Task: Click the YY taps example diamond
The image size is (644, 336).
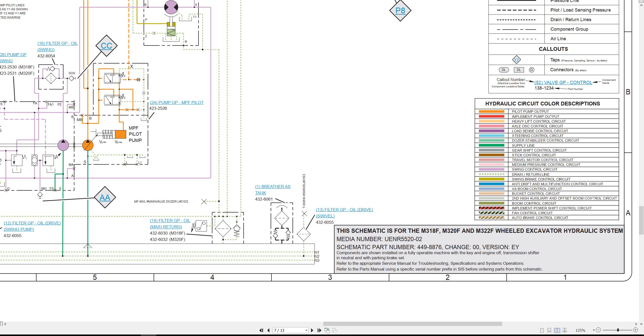Action: coord(516,60)
